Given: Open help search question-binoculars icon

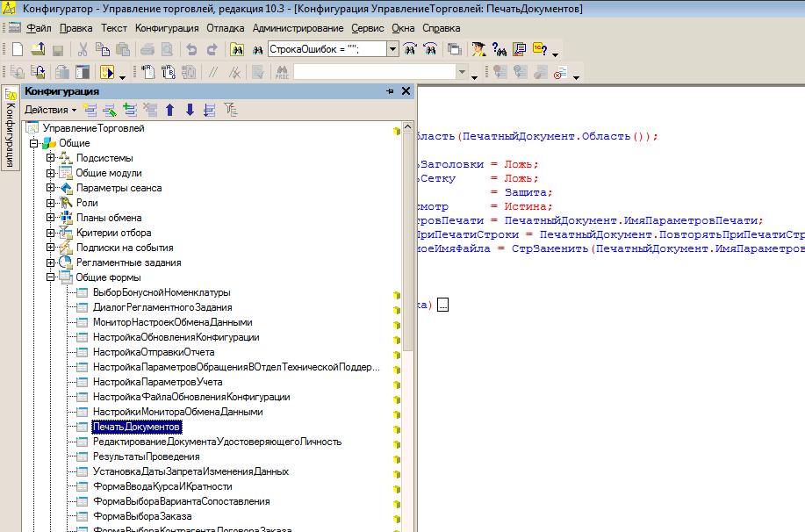Looking at the screenshot, I should (x=499, y=49).
